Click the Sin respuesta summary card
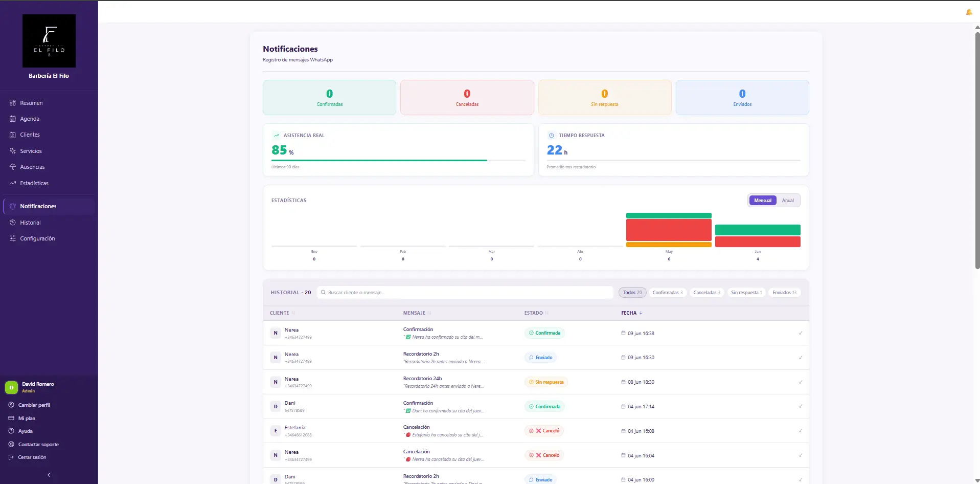 605,97
